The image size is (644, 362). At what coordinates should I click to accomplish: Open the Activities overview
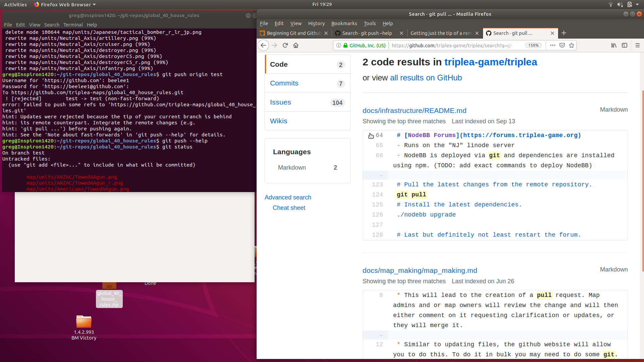pos(15,5)
